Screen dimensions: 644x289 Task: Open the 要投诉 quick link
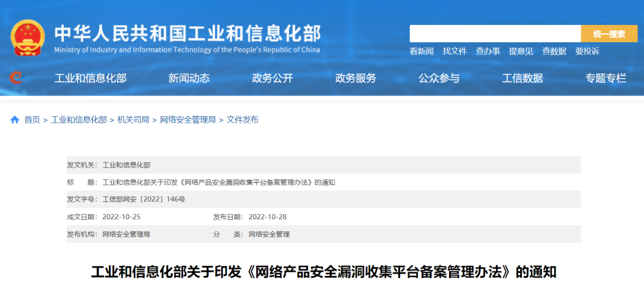click(587, 51)
